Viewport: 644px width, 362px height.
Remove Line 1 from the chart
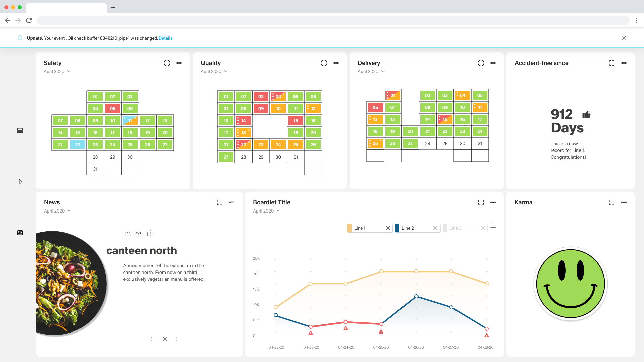388,228
